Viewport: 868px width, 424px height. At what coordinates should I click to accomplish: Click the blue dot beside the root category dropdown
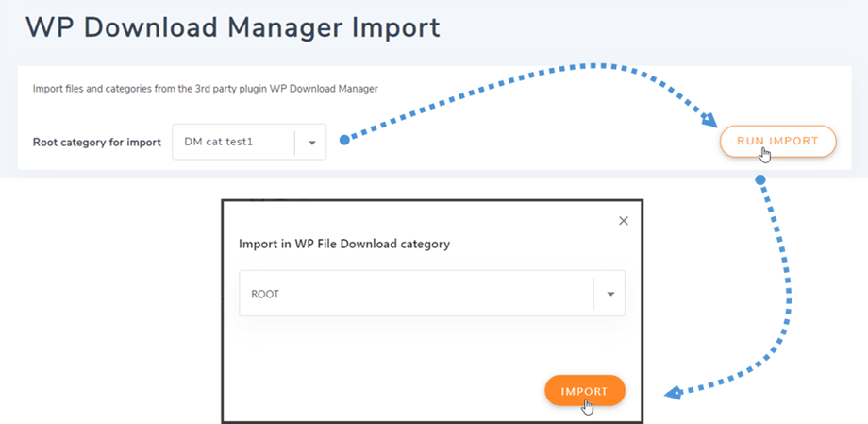[344, 140]
